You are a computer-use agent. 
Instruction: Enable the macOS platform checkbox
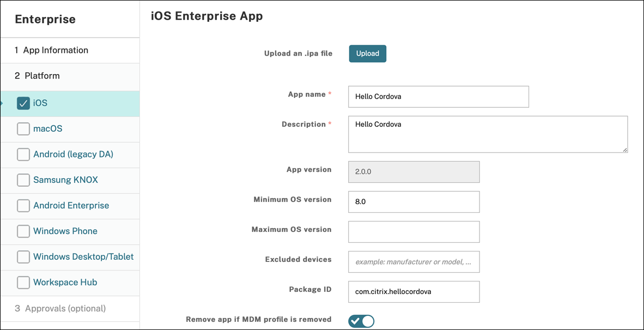tap(23, 129)
